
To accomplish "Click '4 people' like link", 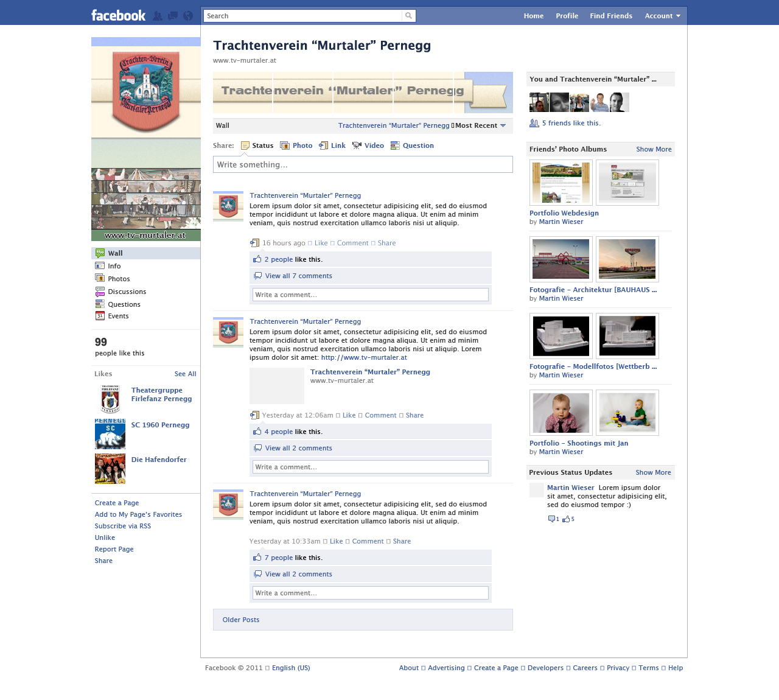I will point(279,432).
